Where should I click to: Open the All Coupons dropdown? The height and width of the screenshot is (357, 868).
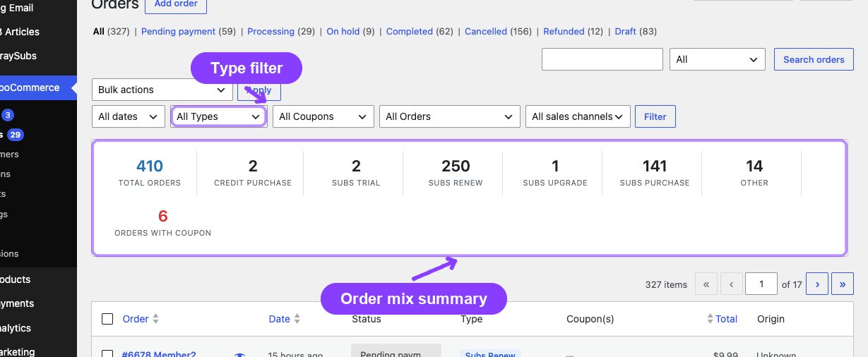(x=323, y=116)
